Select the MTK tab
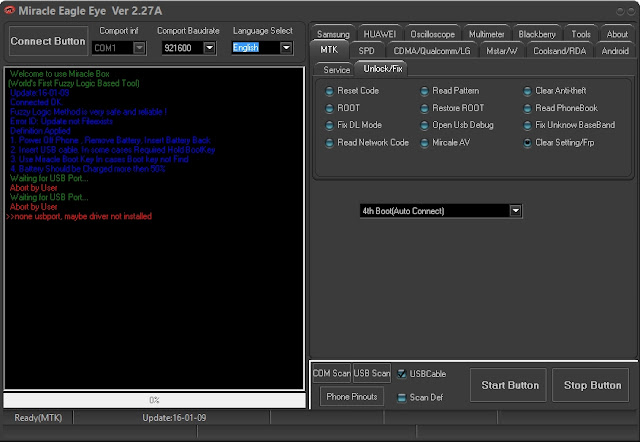 (329, 50)
